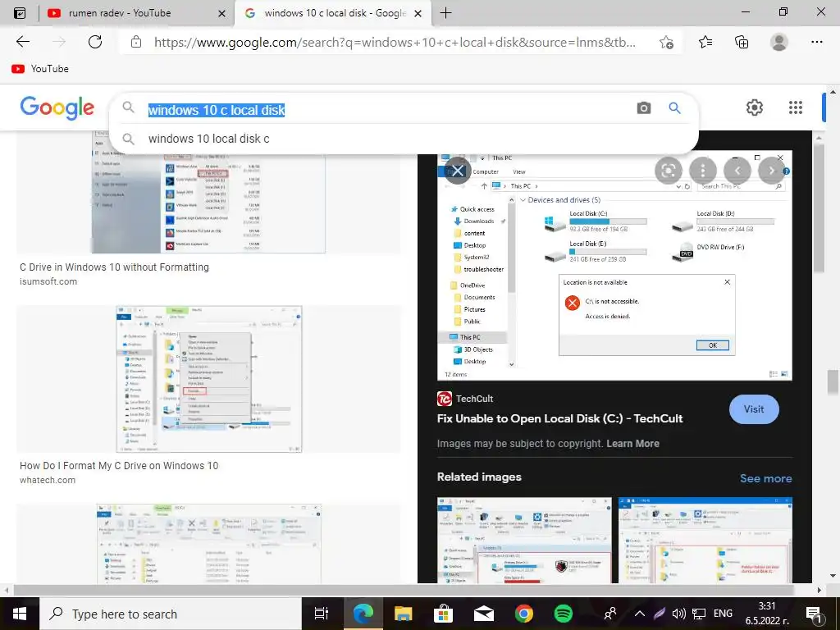Click the address bar URL
The width and height of the screenshot is (840, 630).
point(395,42)
